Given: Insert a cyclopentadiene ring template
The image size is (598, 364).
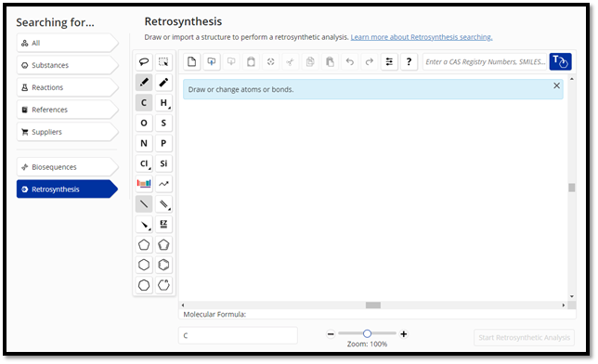Looking at the screenshot, I should coord(163,244).
